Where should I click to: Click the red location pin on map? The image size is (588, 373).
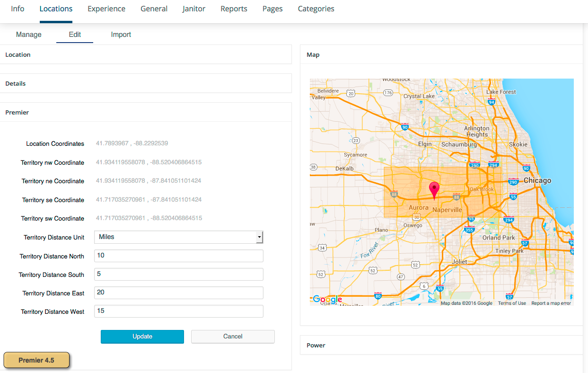click(x=434, y=190)
